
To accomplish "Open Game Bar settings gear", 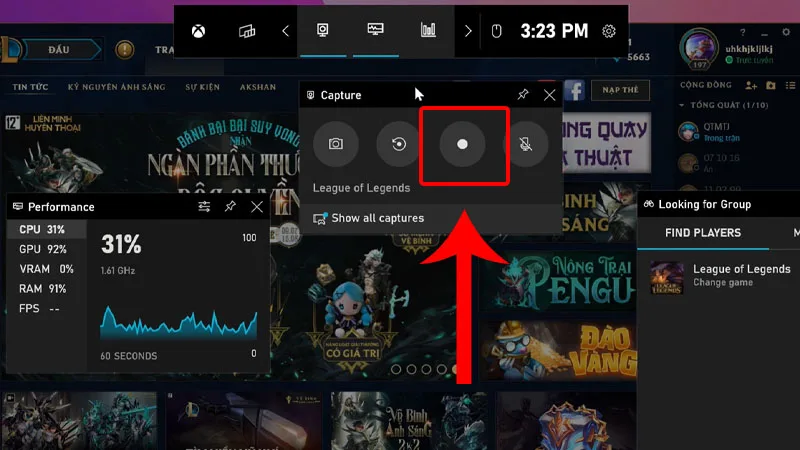I will (x=609, y=32).
